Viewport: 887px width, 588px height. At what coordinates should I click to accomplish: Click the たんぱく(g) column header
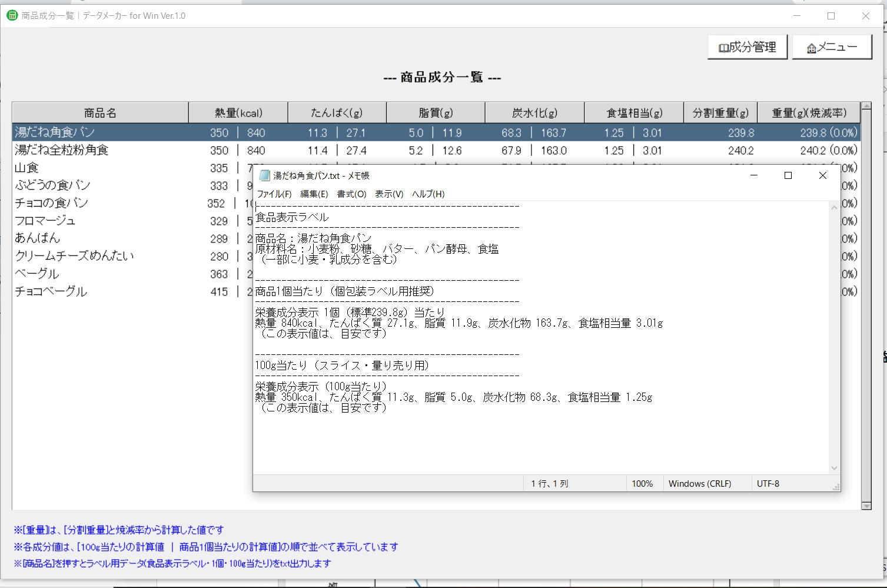pos(337,112)
